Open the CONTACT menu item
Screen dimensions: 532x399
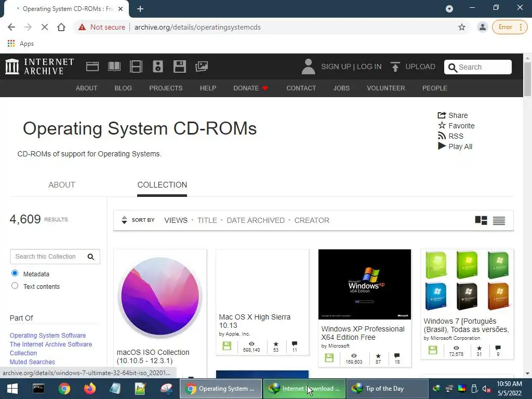(x=301, y=88)
